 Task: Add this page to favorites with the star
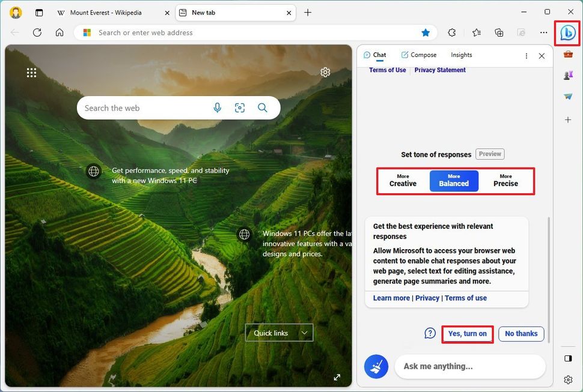pyautogui.click(x=426, y=32)
